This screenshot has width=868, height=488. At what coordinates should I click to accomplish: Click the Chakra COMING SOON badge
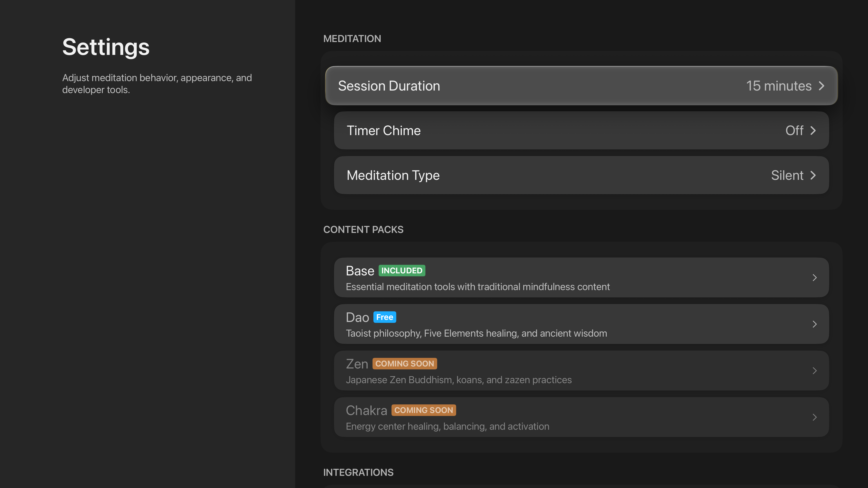tap(424, 410)
